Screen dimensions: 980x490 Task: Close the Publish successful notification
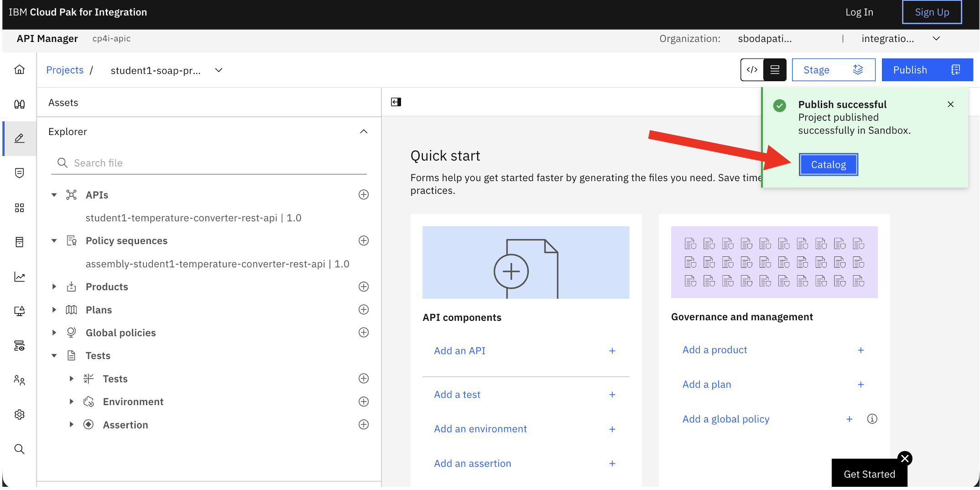pyautogui.click(x=951, y=104)
